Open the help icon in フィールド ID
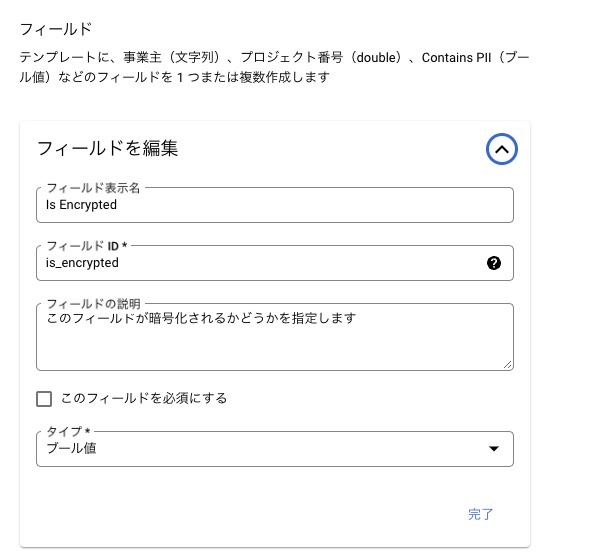This screenshot has height=557, width=604. (x=494, y=263)
